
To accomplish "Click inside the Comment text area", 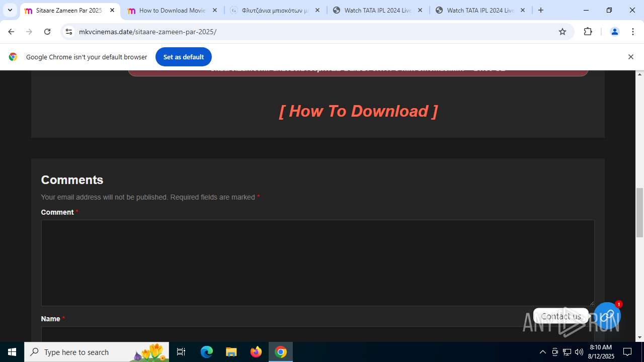I will pyautogui.click(x=317, y=263).
